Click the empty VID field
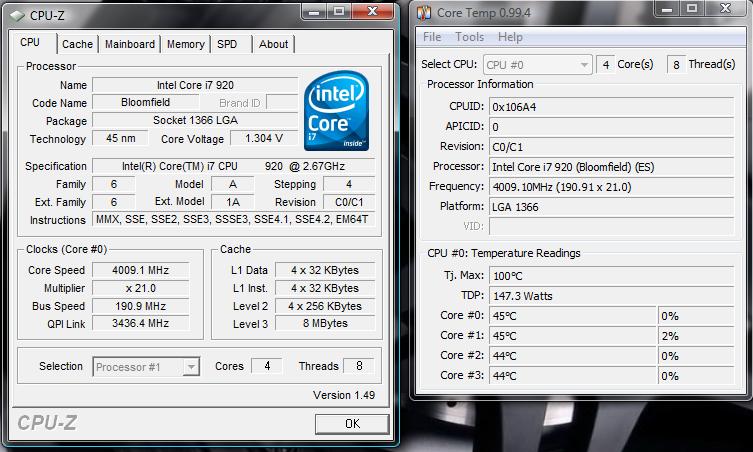753x452 pixels. pyautogui.click(x=611, y=226)
